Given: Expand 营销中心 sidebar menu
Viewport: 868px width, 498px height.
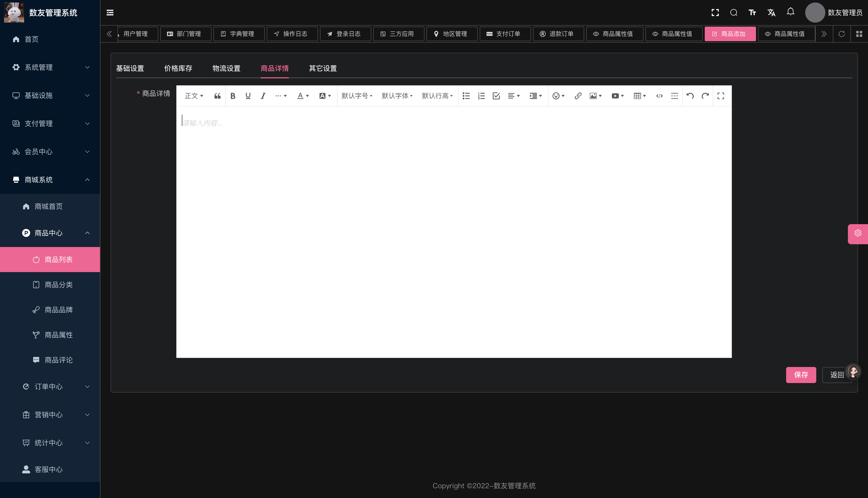Looking at the screenshot, I should [x=50, y=415].
